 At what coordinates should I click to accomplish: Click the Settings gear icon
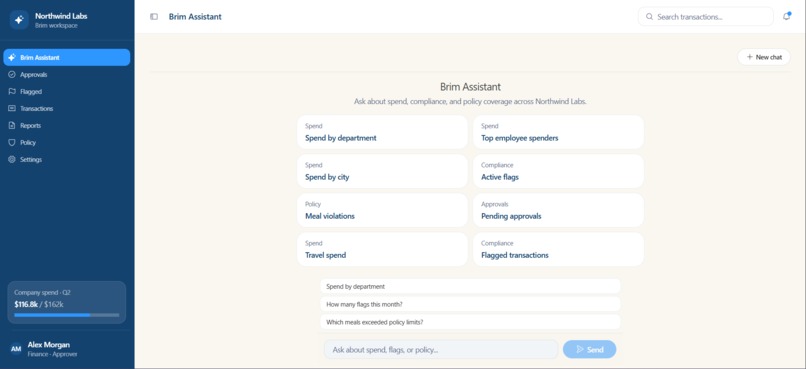(12, 159)
